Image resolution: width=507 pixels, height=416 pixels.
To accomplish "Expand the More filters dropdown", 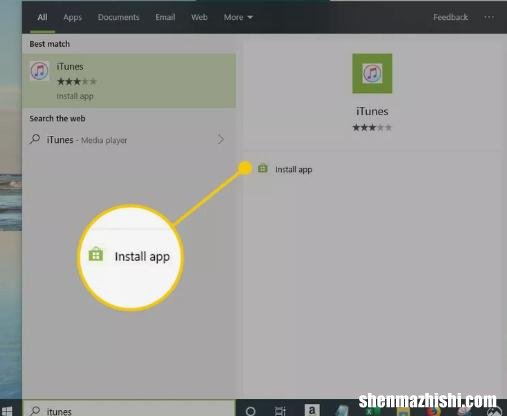I will 238,17.
